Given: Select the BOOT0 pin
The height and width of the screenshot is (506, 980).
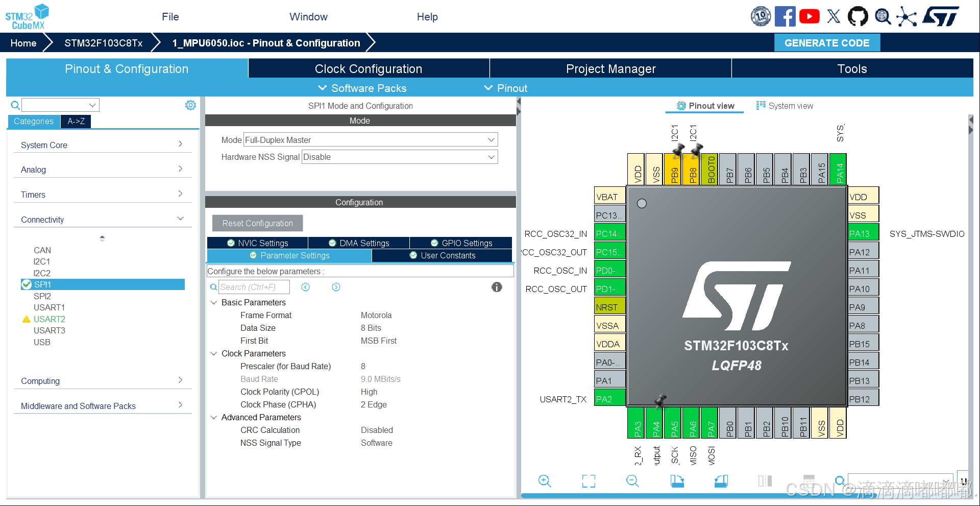Looking at the screenshot, I should [x=710, y=169].
